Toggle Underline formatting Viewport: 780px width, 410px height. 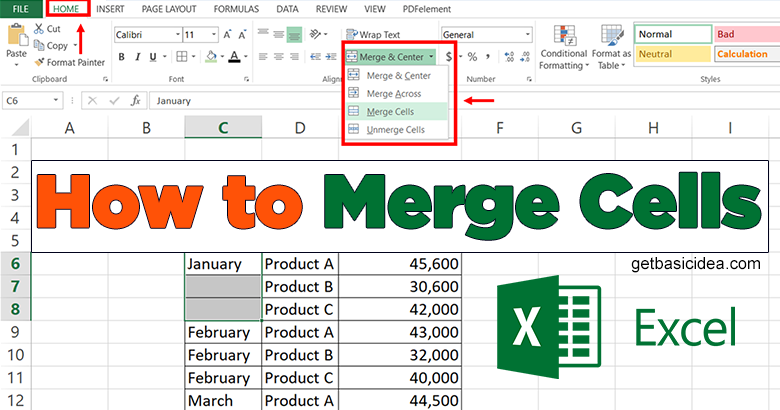point(153,57)
